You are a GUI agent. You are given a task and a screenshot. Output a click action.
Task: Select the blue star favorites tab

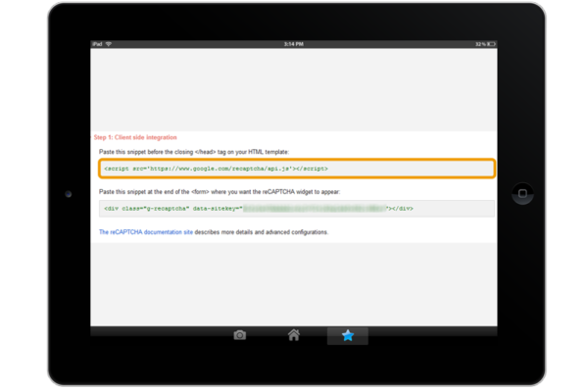pos(347,335)
